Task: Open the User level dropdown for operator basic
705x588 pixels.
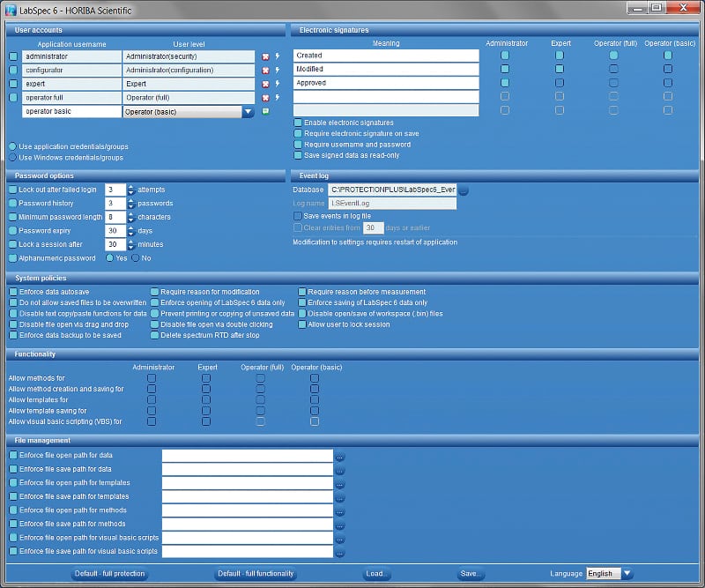Action: coord(248,112)
